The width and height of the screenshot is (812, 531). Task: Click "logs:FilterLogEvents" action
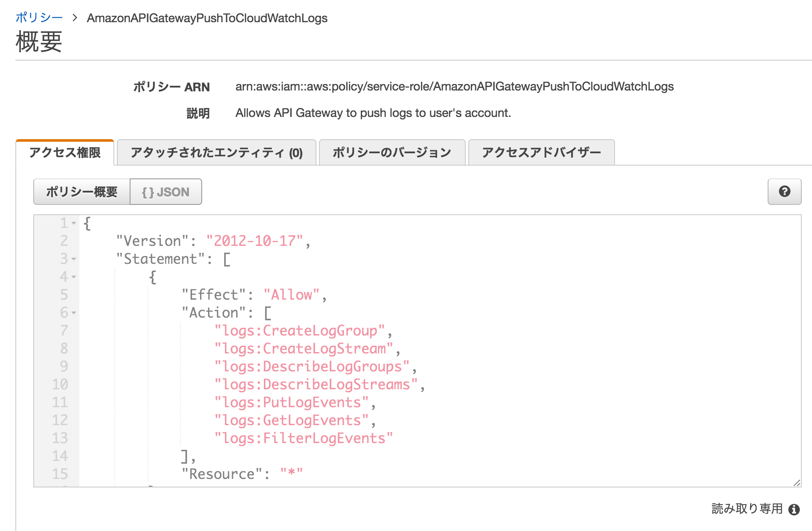point(304,438)
